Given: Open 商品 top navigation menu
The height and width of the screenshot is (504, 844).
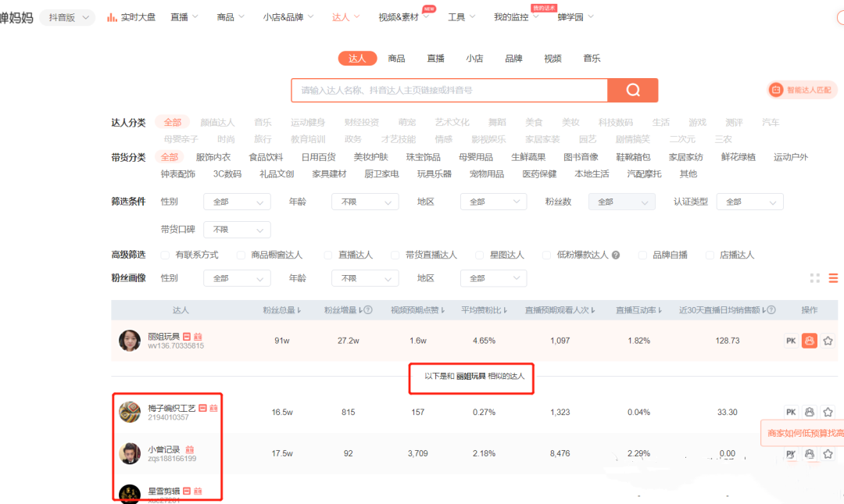Looking at the screenshot, I should tap(231, 17).
